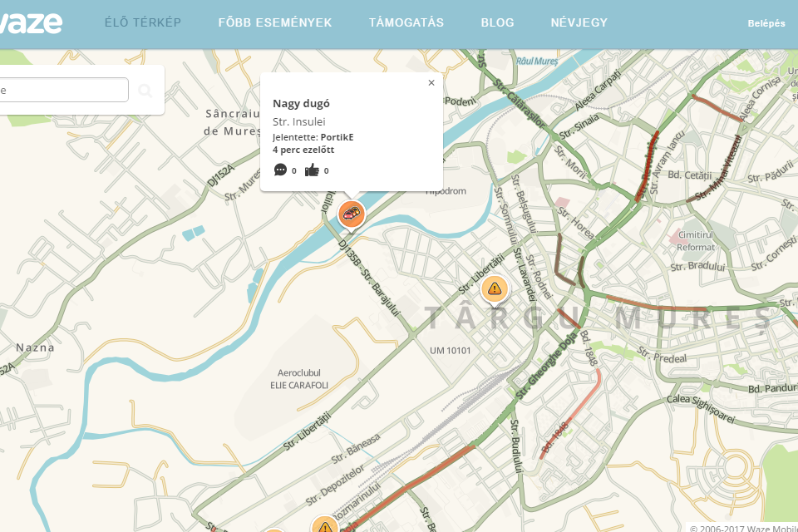Go to TÁMOGATÁS page

pyautogui.click(x=406, y=22)
